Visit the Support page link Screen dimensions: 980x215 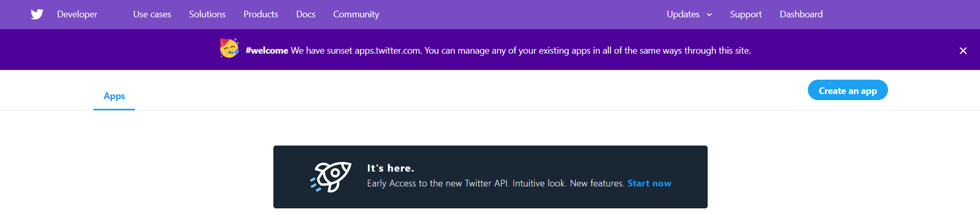pyautogui.click(x=745, y=14)
